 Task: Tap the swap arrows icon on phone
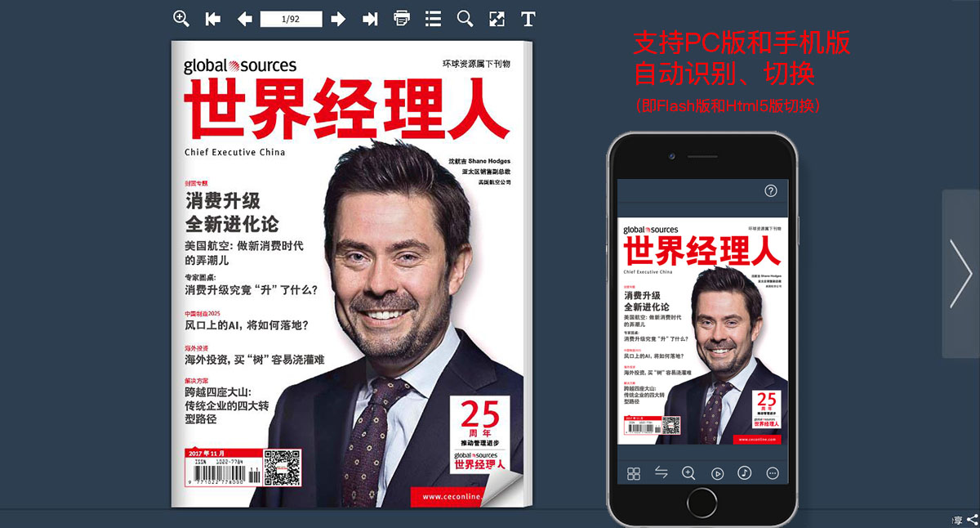(661, 472)
